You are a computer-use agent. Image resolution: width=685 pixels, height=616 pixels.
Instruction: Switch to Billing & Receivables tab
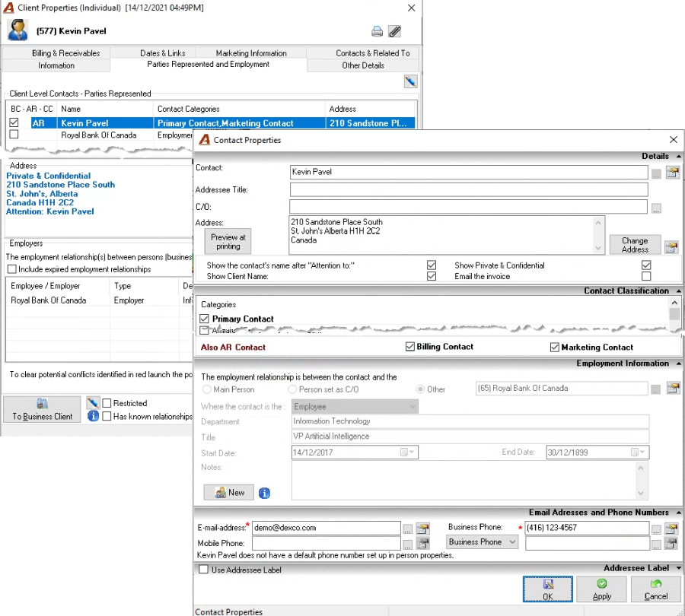pos(66,53)
